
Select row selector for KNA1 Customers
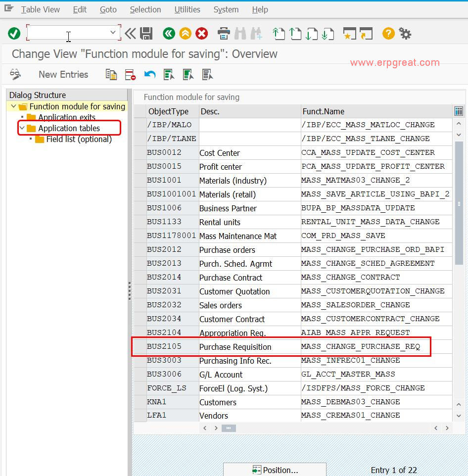(140, 402)
